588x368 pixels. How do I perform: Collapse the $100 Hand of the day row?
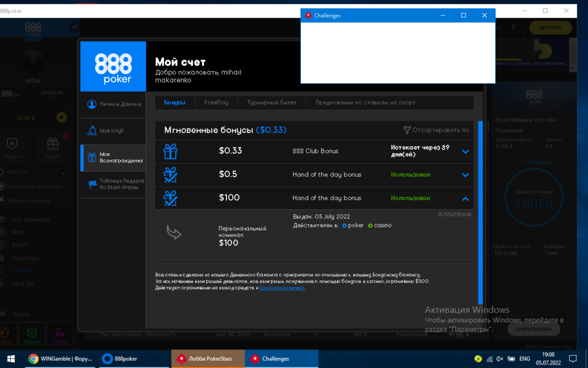[465, 198]
